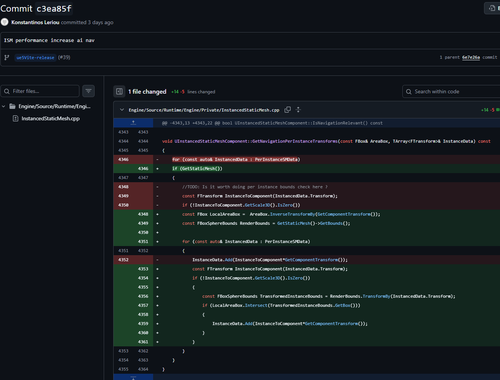Copy the file path to clipboard
The height and width of the screenshot is (380, 500).
288,110
